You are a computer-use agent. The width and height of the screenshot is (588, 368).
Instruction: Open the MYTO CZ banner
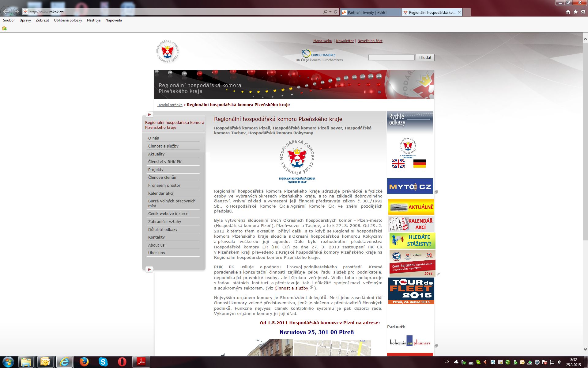pos(410,186)
